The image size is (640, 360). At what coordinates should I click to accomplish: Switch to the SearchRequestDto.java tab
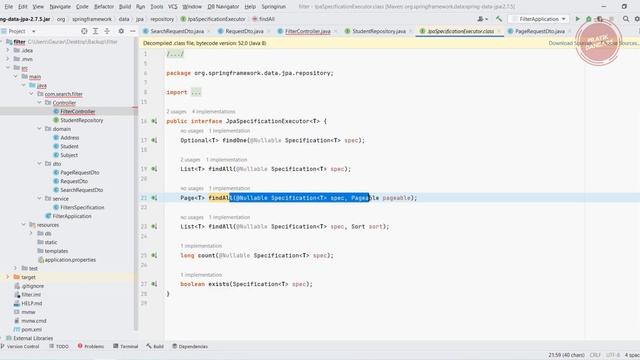[177, 31]
